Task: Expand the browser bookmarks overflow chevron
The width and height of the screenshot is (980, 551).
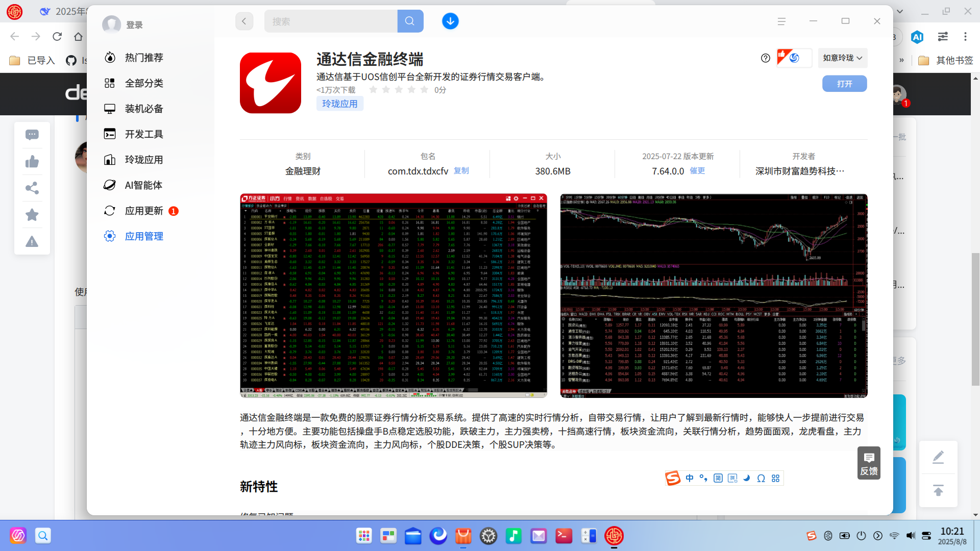Action: (x=901, y=60)
